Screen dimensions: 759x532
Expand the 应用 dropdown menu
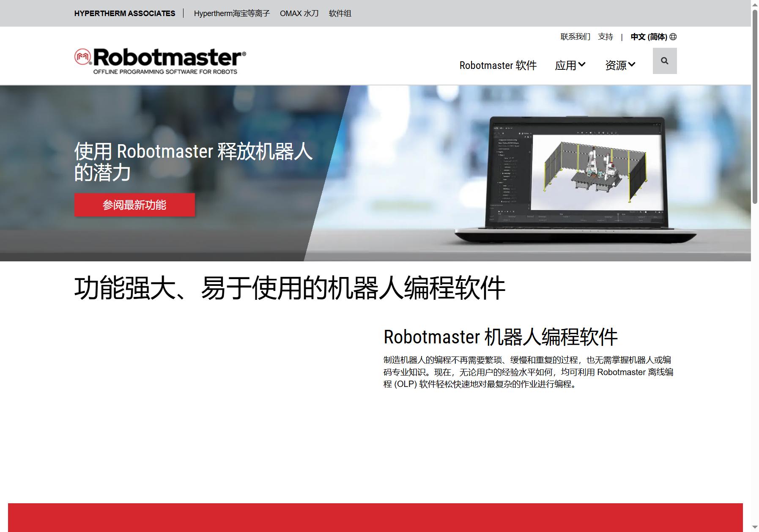(570, 65)
